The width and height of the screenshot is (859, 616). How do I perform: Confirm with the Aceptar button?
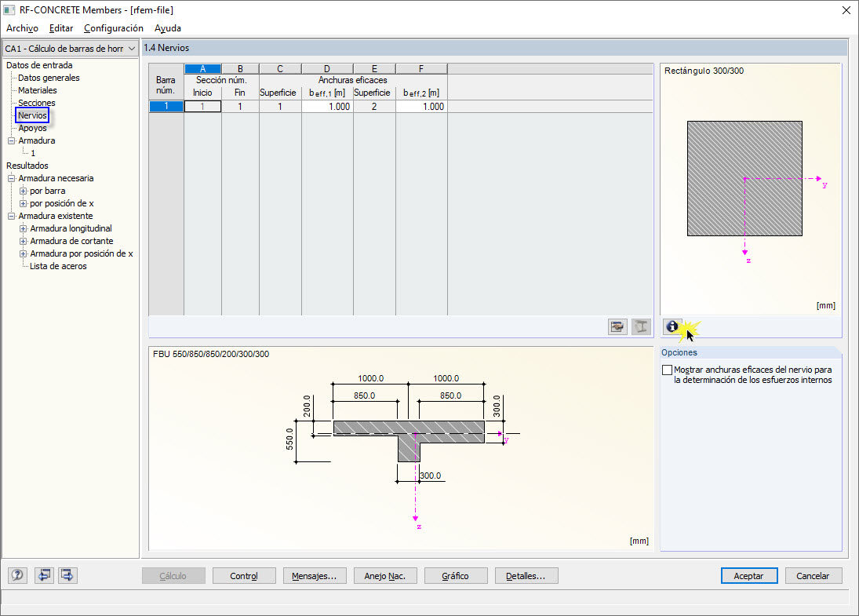[x=748, y=575]
